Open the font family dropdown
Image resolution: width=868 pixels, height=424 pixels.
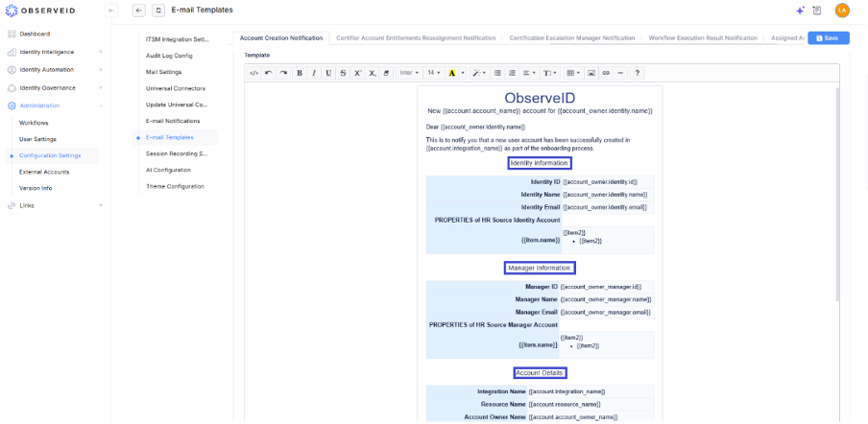(x=409, y=73)
